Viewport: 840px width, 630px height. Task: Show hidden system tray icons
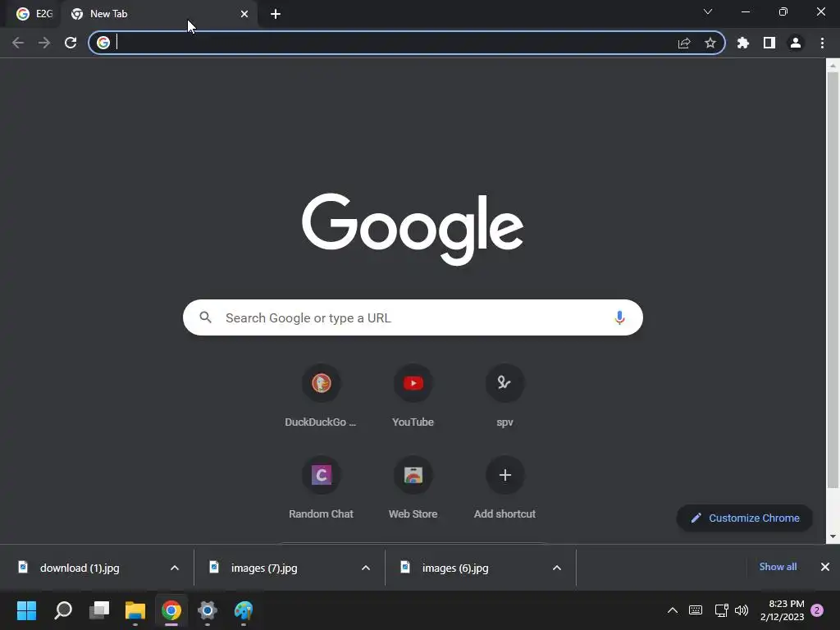(673, 610)
